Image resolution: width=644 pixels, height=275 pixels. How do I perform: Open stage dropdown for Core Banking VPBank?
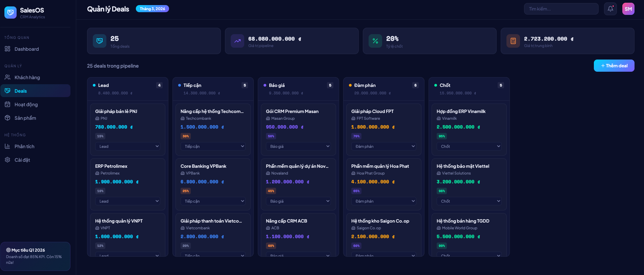213,201
